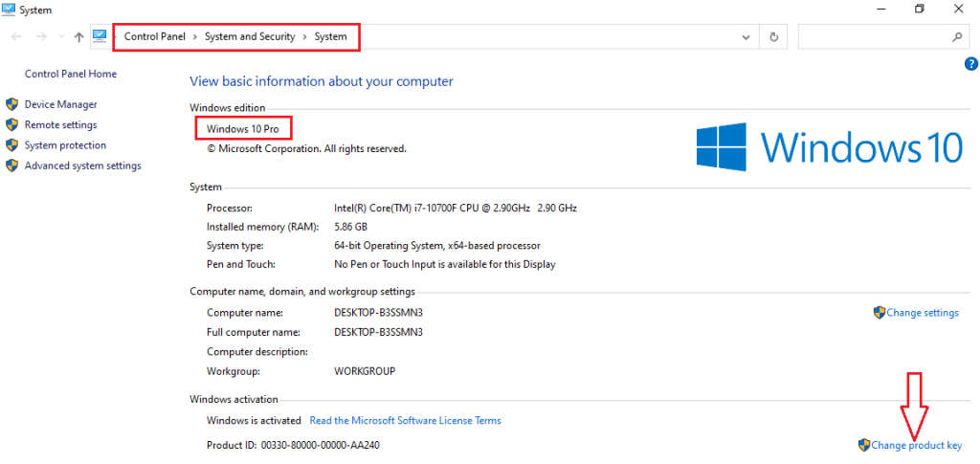The image size is (980, 464).
Task: Click computer name value DESKTOP-B3SSMN3
Action: point(379,313)
